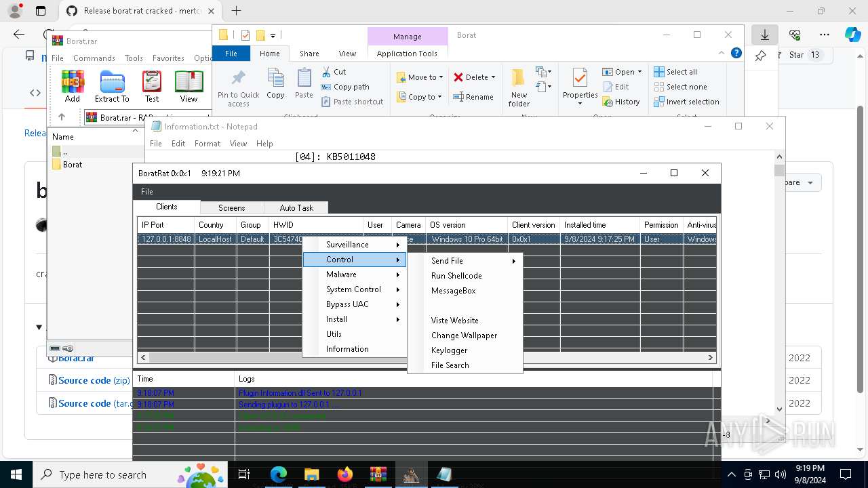Open new browser tab plus button
868x488 pixels.
[x=236, y=11]
